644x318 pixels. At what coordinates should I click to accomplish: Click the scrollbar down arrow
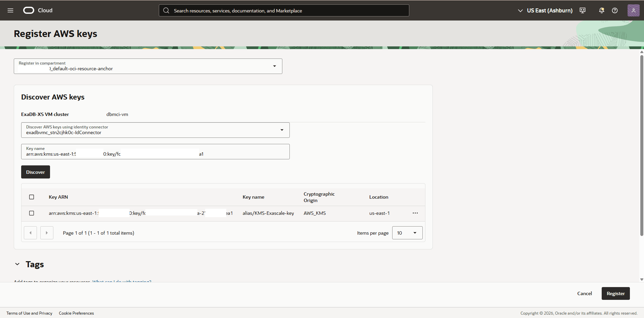642,279
